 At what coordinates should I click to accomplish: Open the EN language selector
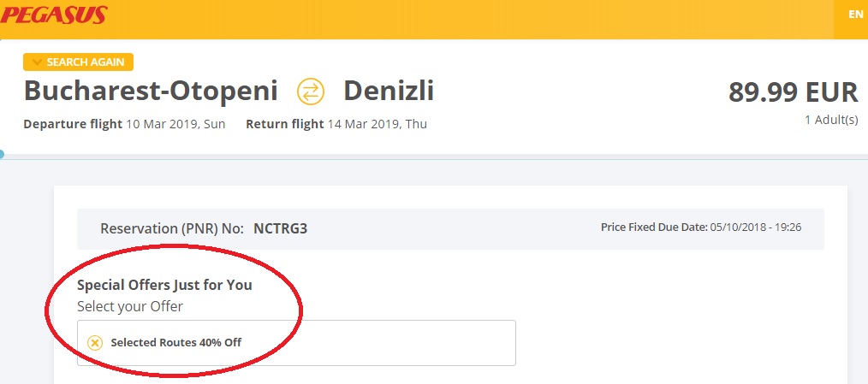point(855,15)
